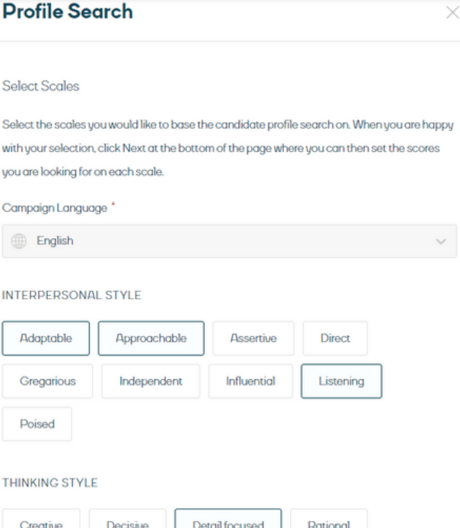Select the Poised scale
The image size is (460, 528).
[x=37, y=424]
